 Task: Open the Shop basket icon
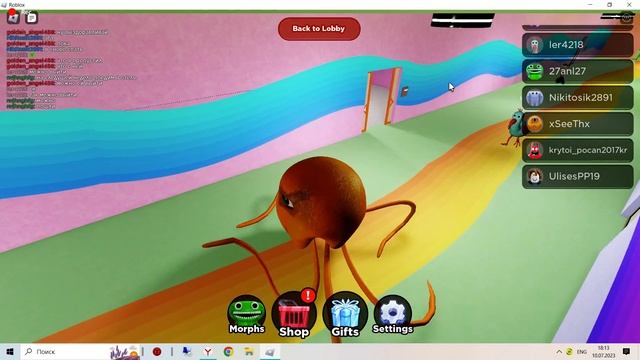(x=294, y=314)
